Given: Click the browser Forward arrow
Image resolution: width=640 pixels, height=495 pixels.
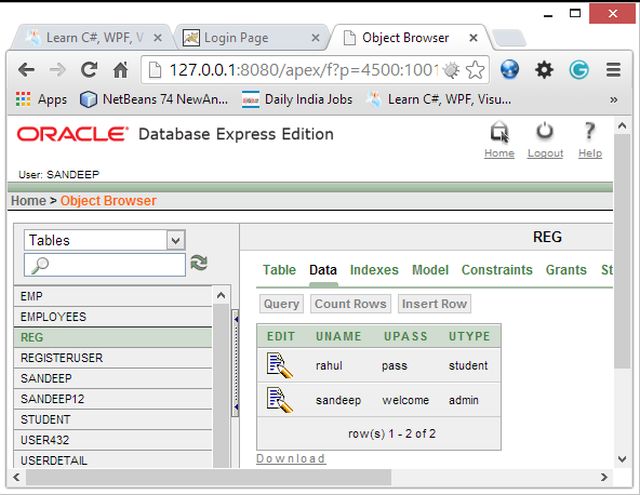Looking at the screenshot, I should tap(58, 70).
